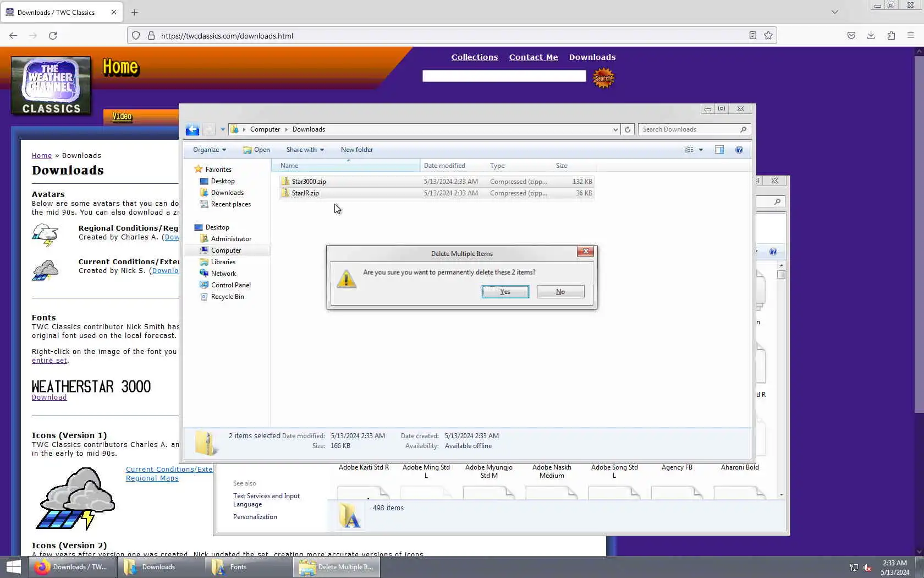The image size is (924, 578).
Task: Open recent locations dropdown arrow
Action: pyautogui.click(x=223, y=129)
